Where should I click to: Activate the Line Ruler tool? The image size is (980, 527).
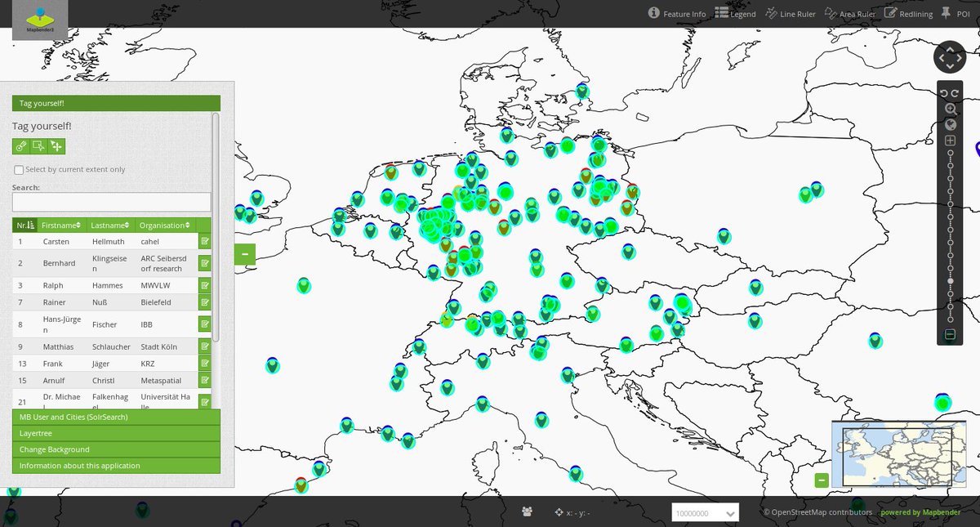click(790, 13)
